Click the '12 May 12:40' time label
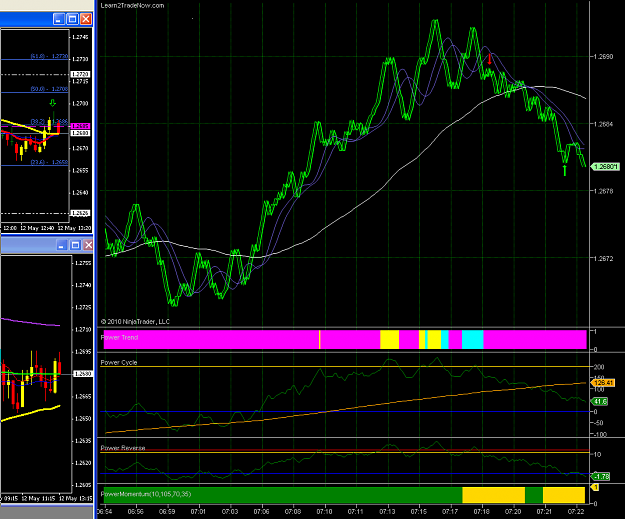625x519 pixels. [37, 228]
